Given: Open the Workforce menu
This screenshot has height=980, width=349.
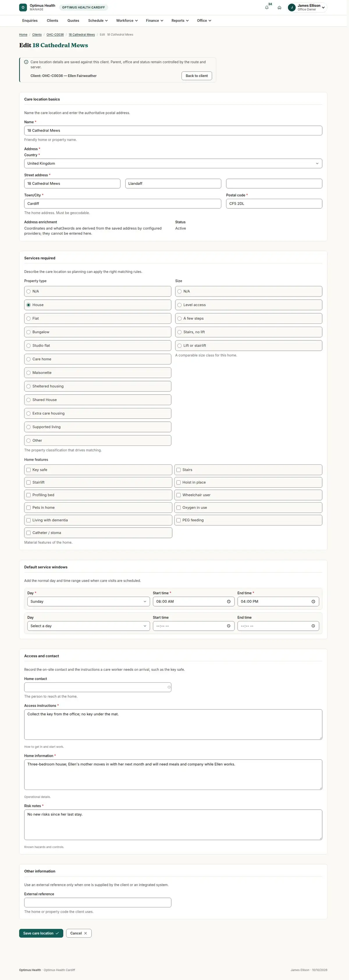Looking at the screenshot, I should click(127, 21).
